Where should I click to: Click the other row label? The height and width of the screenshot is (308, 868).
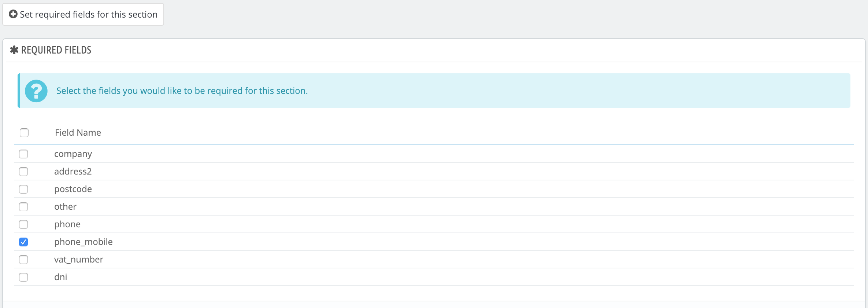coord(65,206)
